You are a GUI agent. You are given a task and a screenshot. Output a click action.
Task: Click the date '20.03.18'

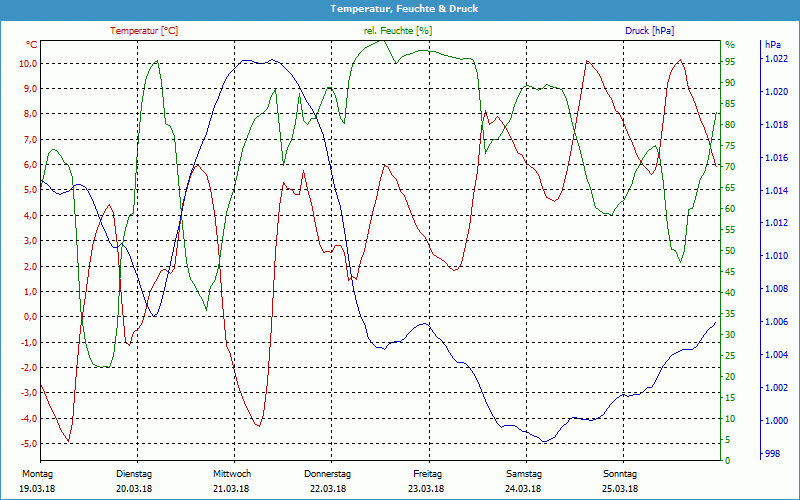(134, 489)
